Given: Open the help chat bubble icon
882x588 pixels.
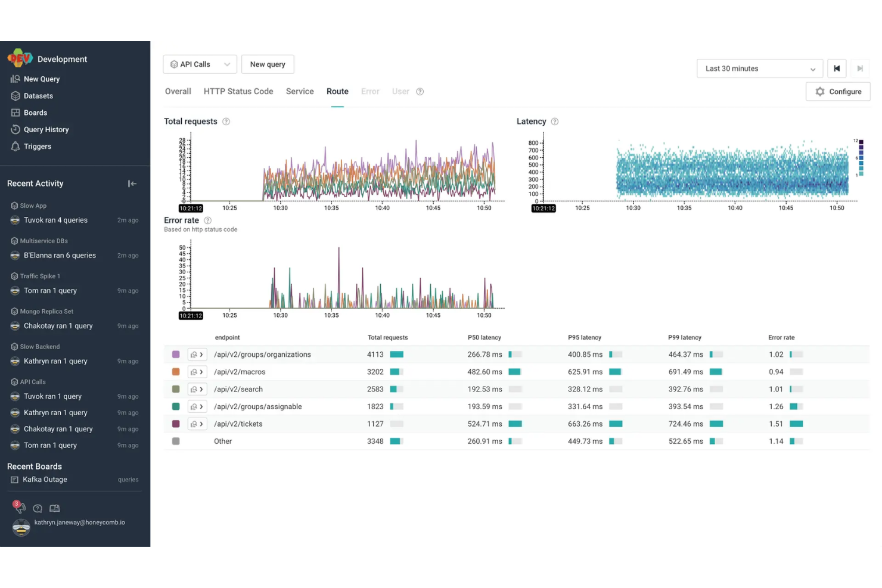Looking at the screenshot, I should click(38, 509).
